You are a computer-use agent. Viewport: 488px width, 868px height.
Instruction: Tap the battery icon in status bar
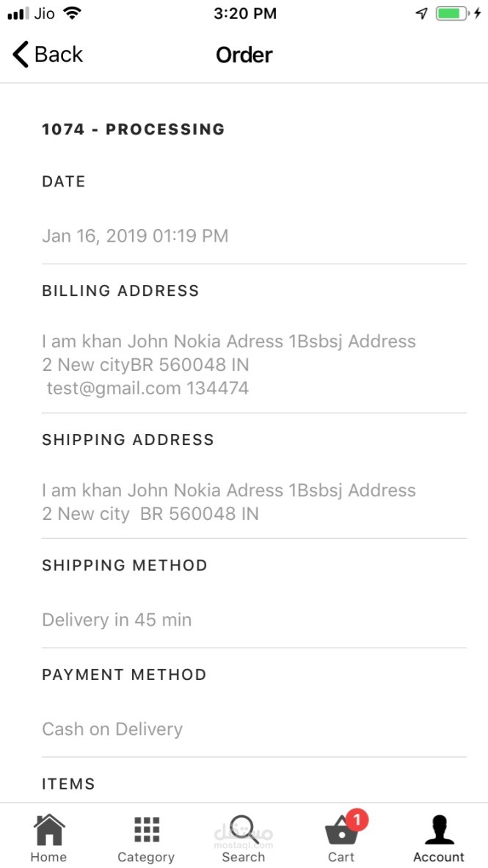click(451, 13)
